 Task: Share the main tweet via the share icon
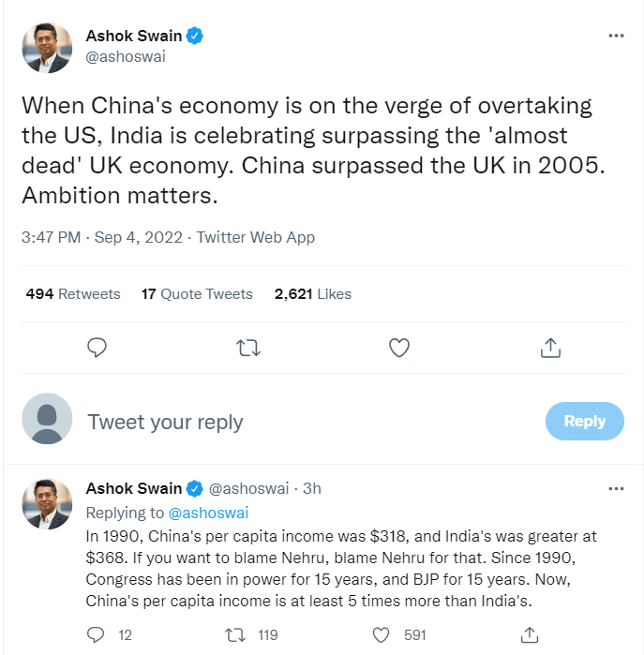coord(550,349)
